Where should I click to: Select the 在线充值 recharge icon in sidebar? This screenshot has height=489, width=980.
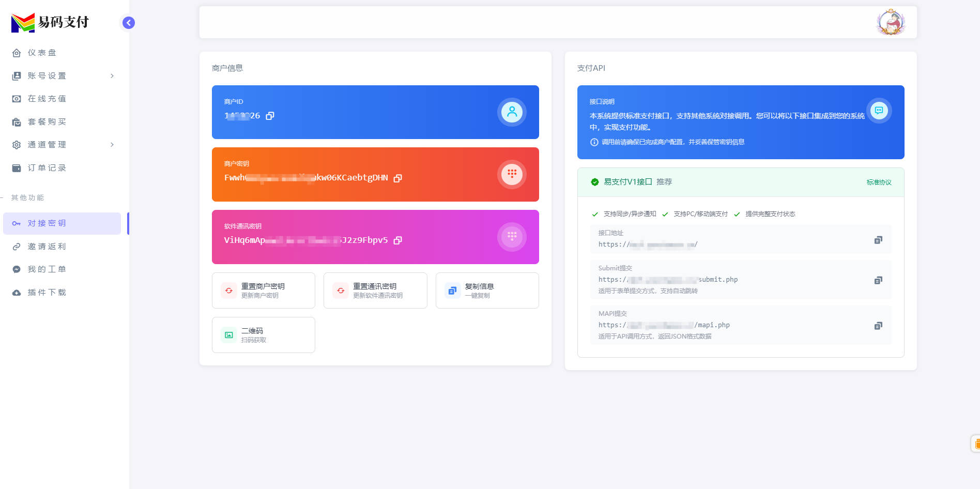point(16,98)
